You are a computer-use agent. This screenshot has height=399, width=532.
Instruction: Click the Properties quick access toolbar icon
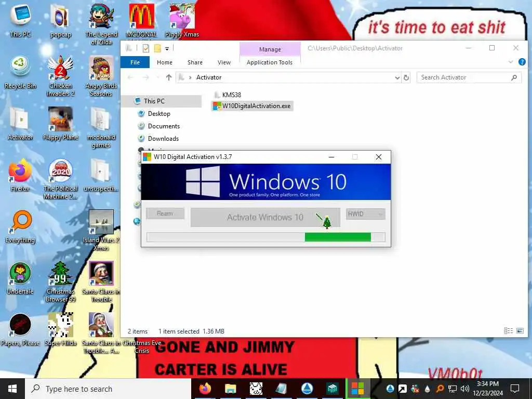pos(146,48)
